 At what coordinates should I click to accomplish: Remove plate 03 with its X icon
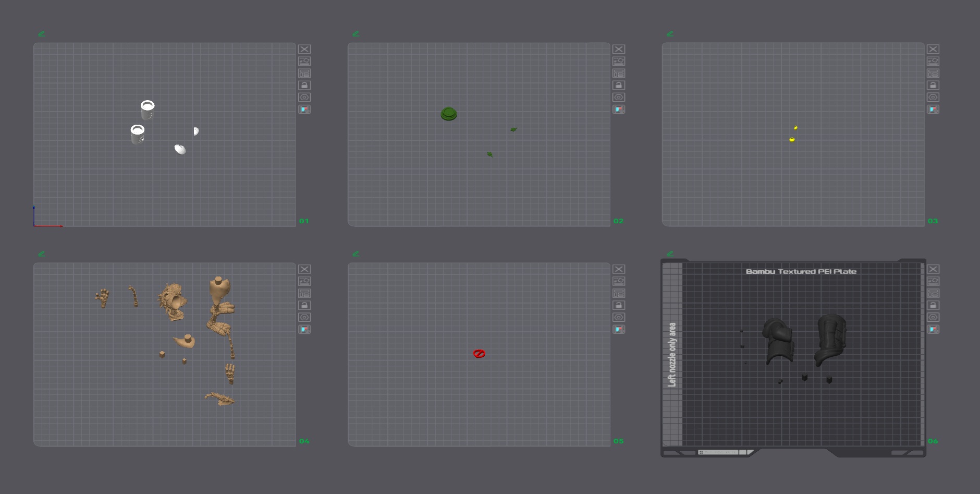(x=933, y=49)
